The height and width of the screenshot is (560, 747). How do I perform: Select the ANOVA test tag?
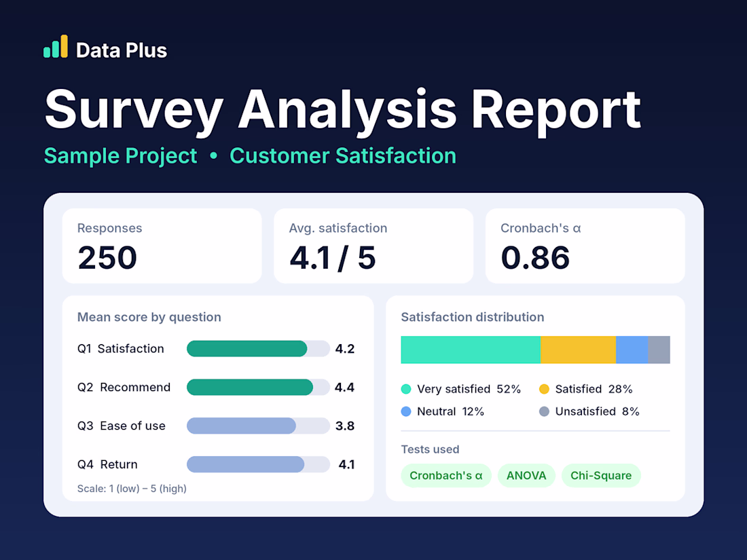coord(526,476)
